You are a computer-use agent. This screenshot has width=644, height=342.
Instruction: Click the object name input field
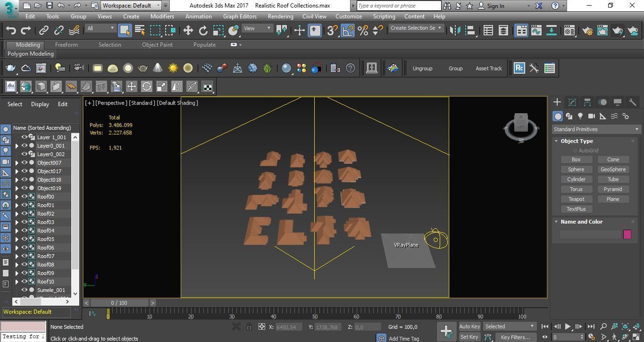[x=590, y=234]
